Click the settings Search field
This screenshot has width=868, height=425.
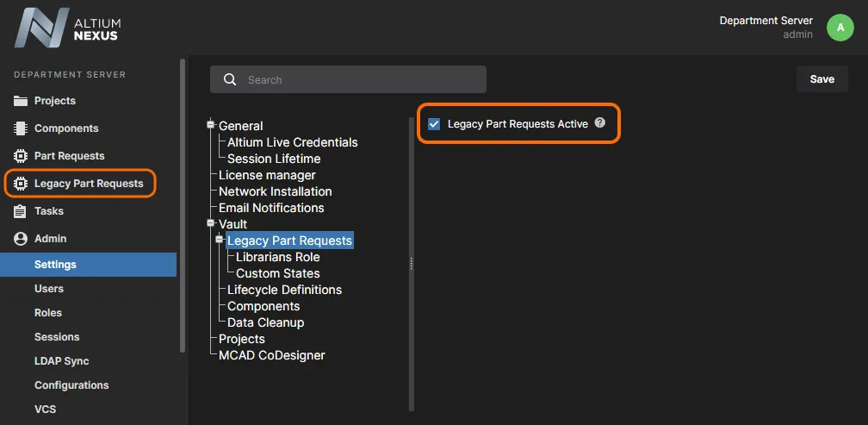(348, 80)
